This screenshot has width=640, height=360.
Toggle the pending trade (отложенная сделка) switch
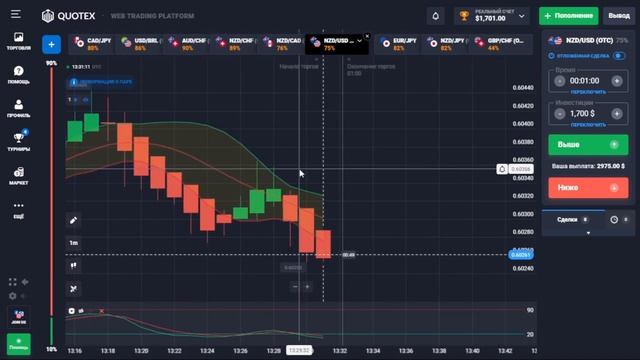click(x=619, y=56)
